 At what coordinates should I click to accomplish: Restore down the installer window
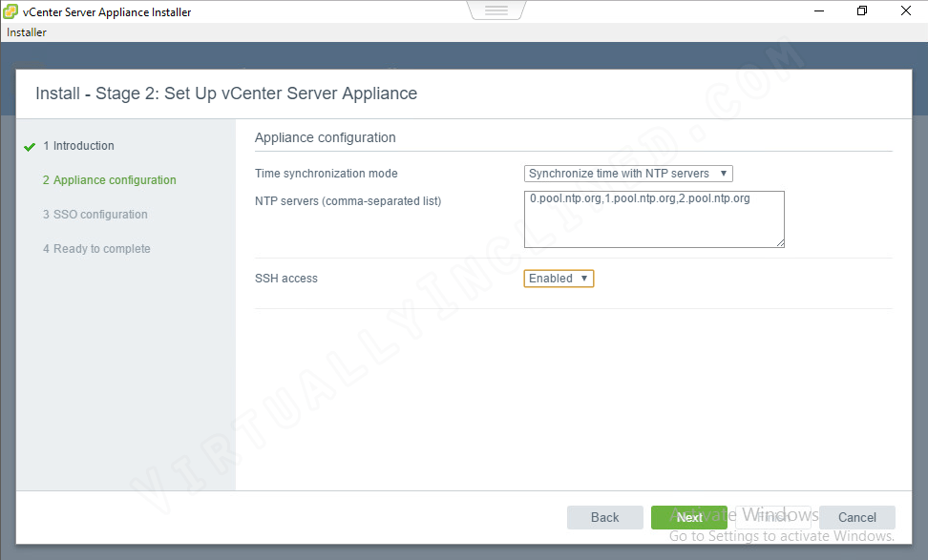862,11
